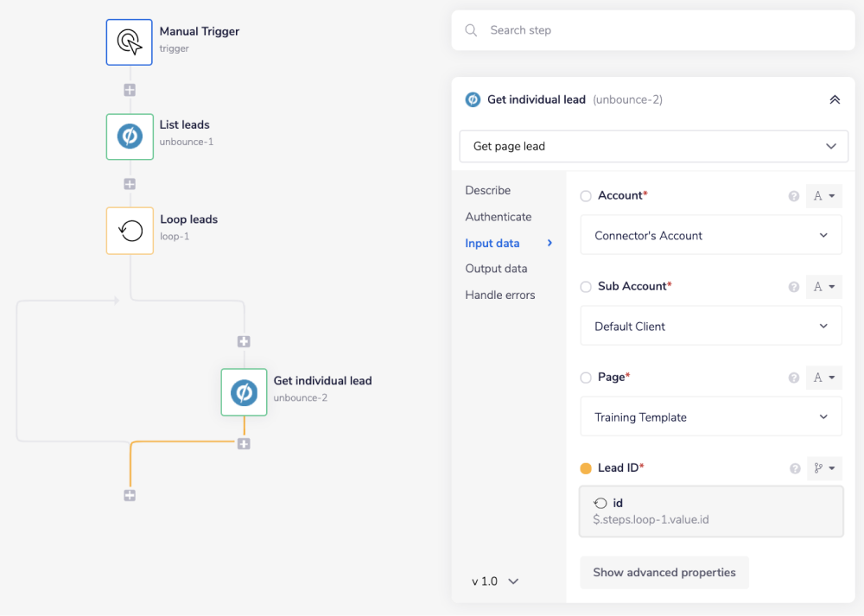Open the Get page lead operation dropdown

tap(652, 146)
